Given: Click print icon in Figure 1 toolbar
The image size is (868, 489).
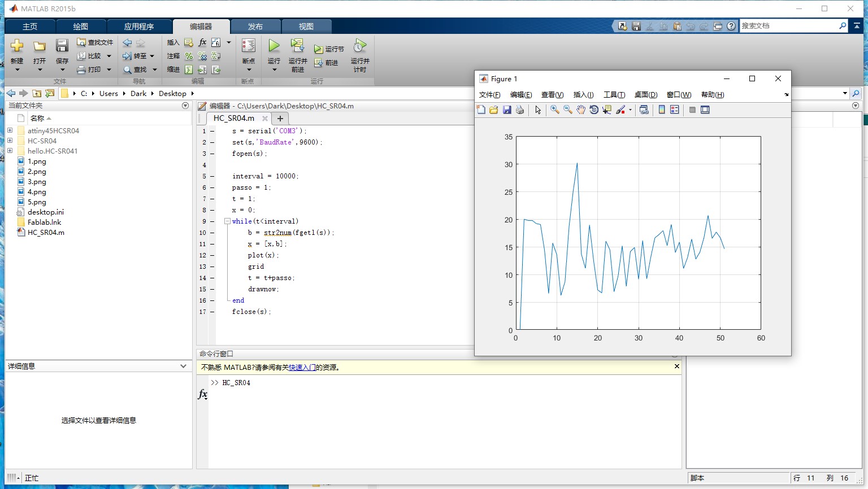Looking at the screenshot, I should tap(520, 110).
